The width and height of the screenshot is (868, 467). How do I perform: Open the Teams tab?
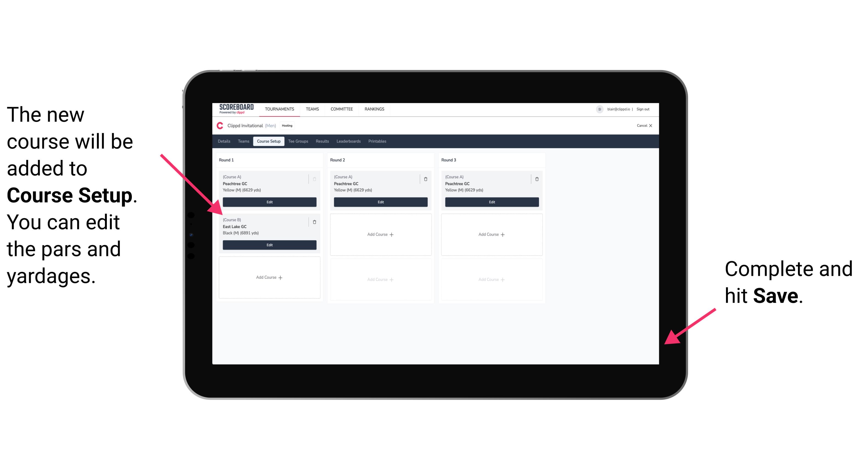pos(242,141)
